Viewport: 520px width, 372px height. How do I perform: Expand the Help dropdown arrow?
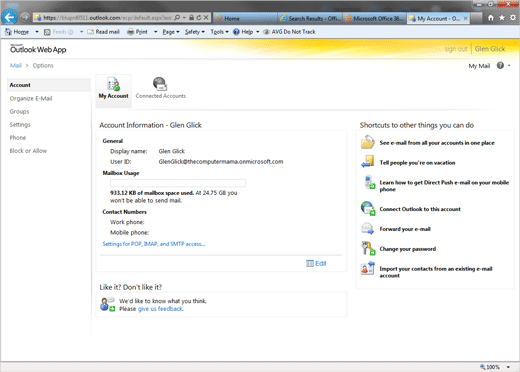(258, 32)
